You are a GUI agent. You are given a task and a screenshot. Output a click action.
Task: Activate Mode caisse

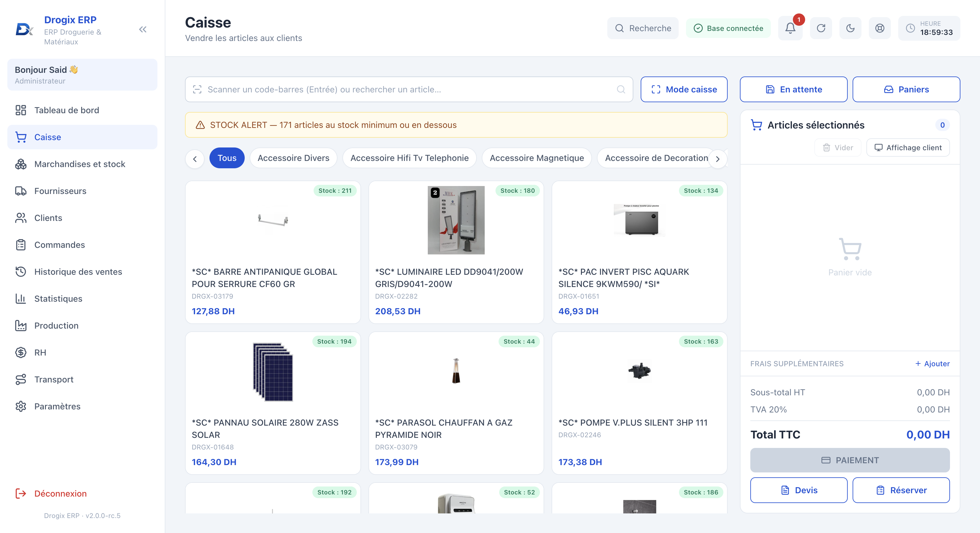tap(684, 89)
